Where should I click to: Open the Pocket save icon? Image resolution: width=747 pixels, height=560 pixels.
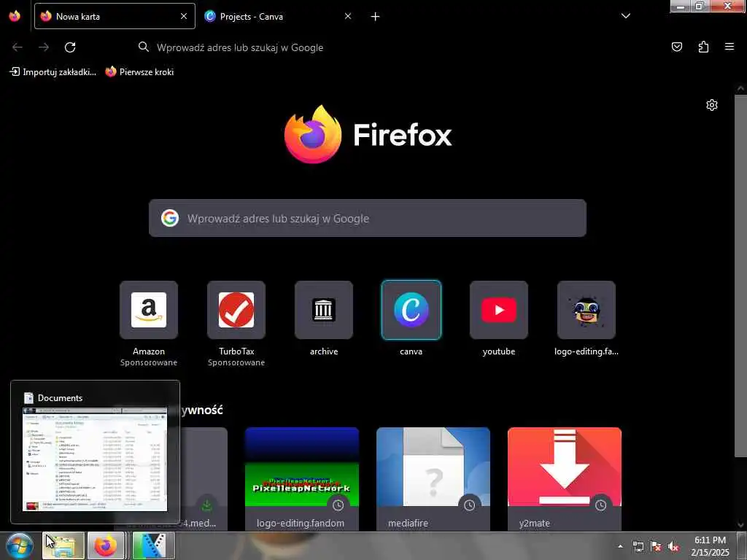(x=677, y=47)
